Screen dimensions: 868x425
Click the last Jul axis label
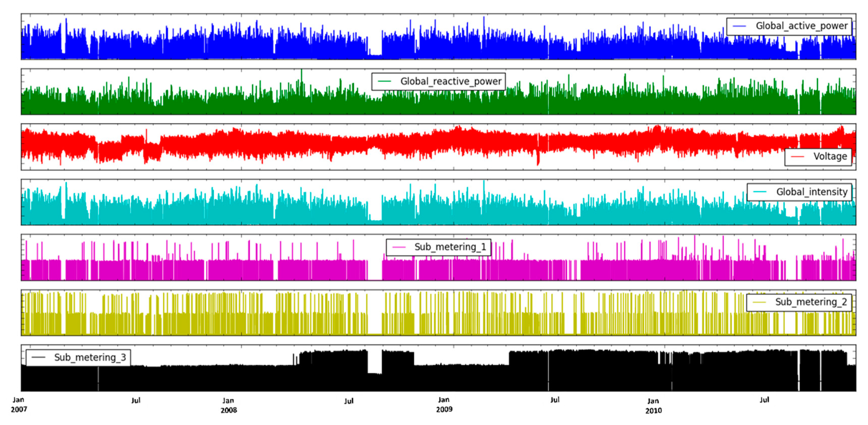[764, 400]
